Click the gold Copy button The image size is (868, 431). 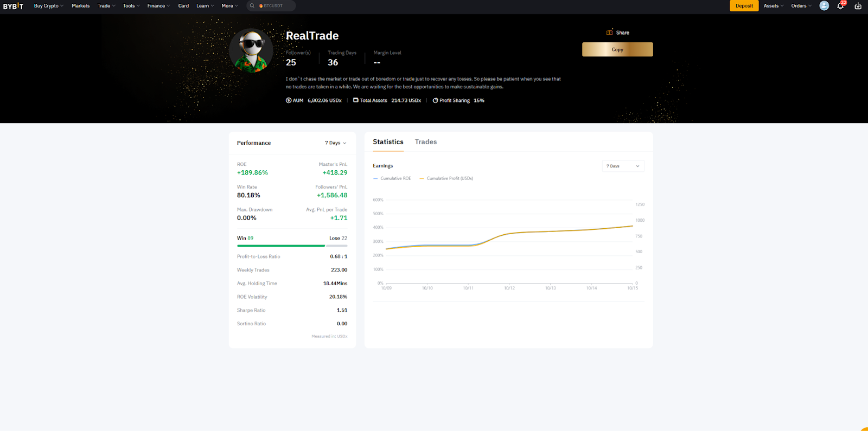617,49
